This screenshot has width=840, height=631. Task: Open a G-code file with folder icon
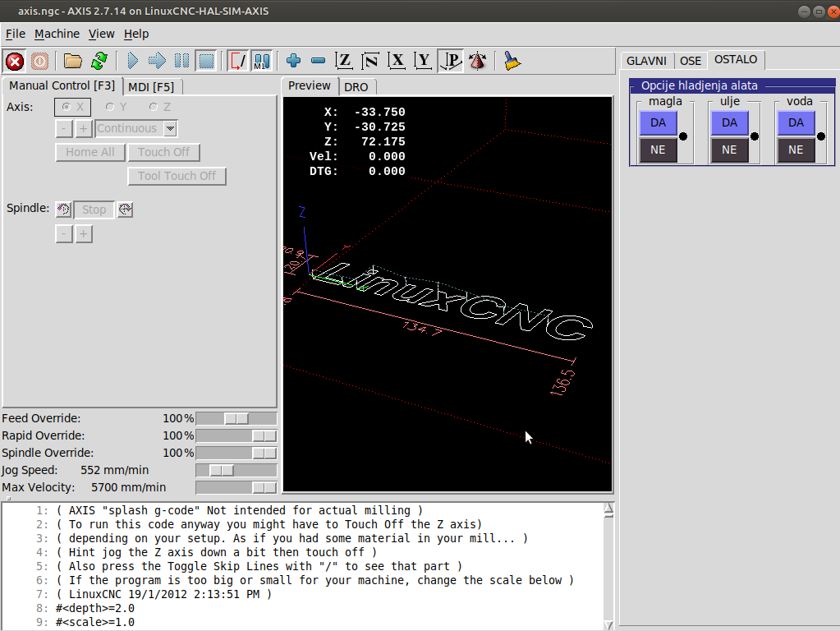click(x=73, y=61)
